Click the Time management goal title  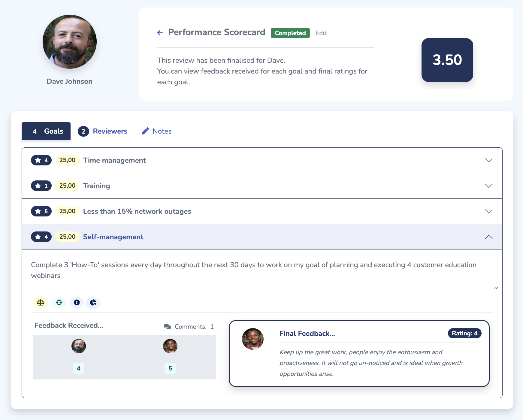click(114, 160)
